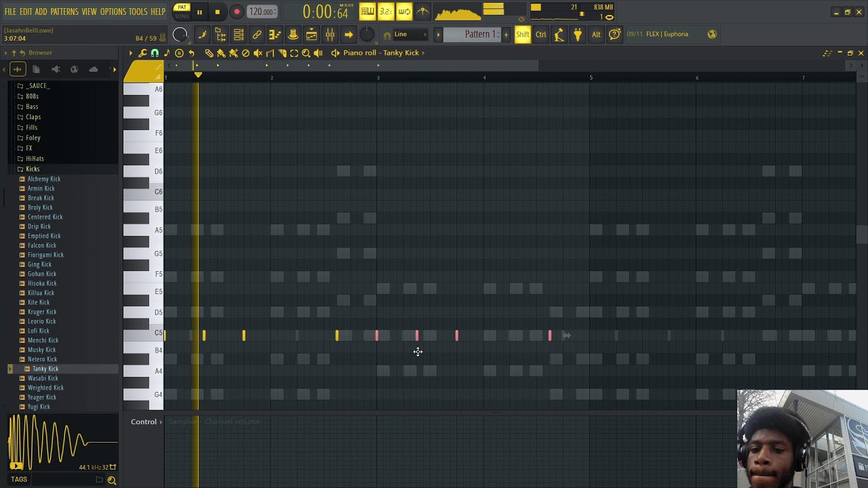Select the Lofi Kick sample
The width and height of the screenshot is (868, 488).
[39, 331]
